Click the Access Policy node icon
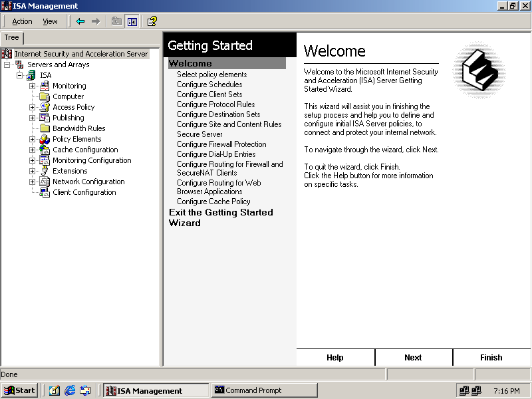 click(x=45, y=107)
